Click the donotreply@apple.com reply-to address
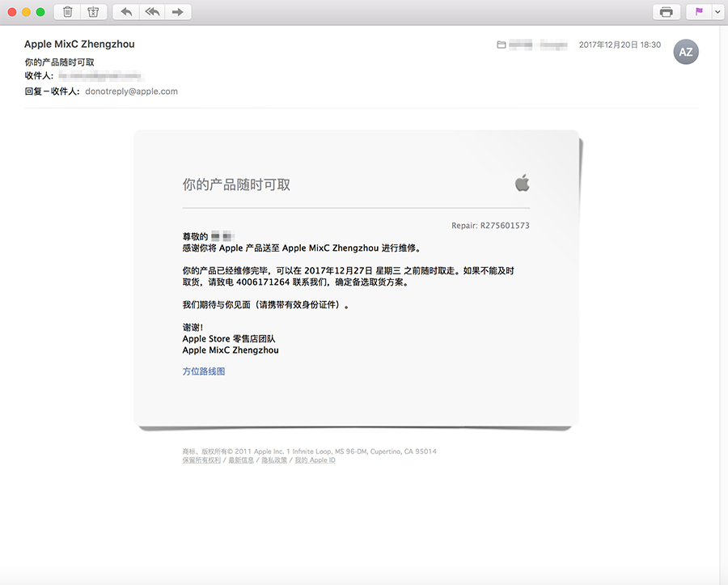Viewport: 728px width, 585px height. point(131,91)
